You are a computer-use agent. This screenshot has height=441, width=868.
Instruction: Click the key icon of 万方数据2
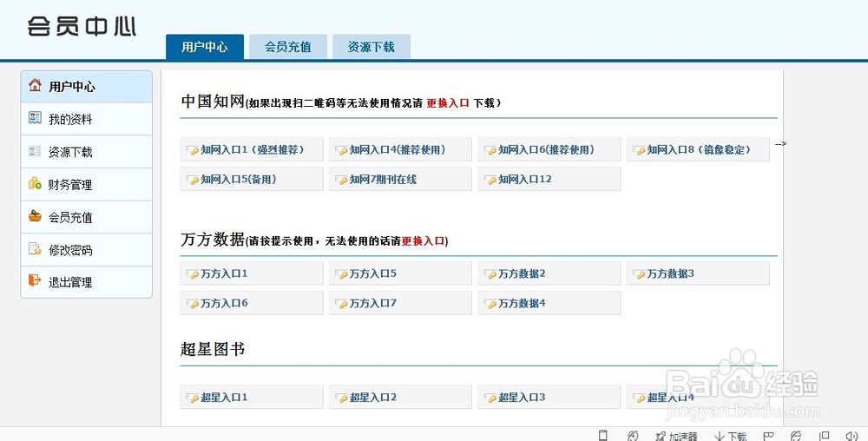[490, 274]
